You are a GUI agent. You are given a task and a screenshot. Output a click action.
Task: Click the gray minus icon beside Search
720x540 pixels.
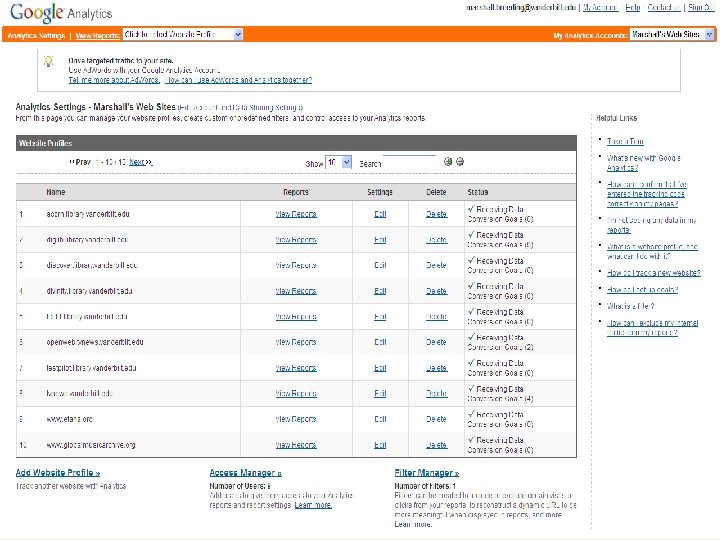460,162
